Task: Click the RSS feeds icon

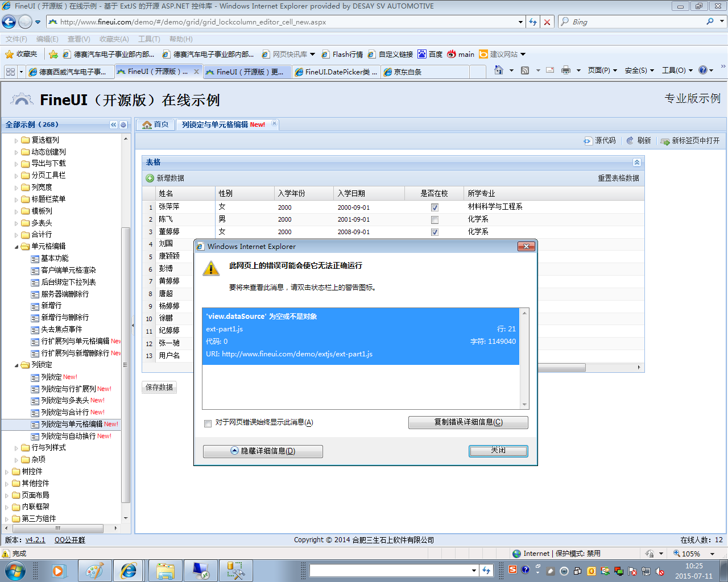Action: pos(525,70)
